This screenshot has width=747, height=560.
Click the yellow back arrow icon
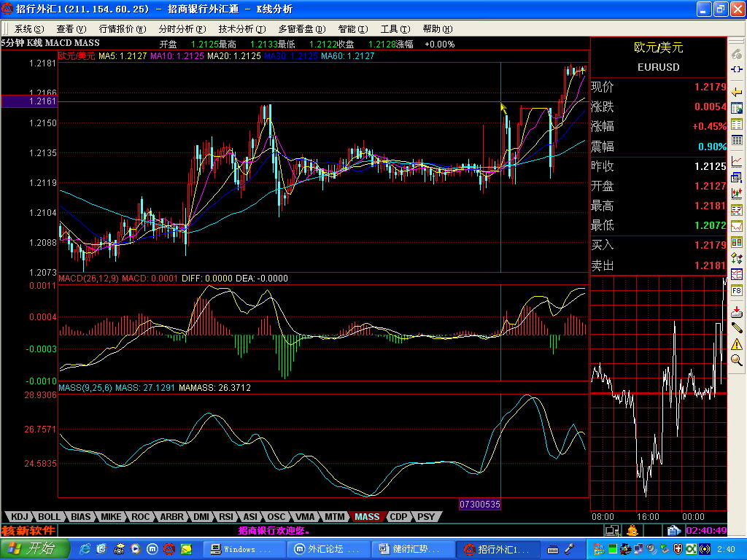pyautogui.click(x=737, y=91)
